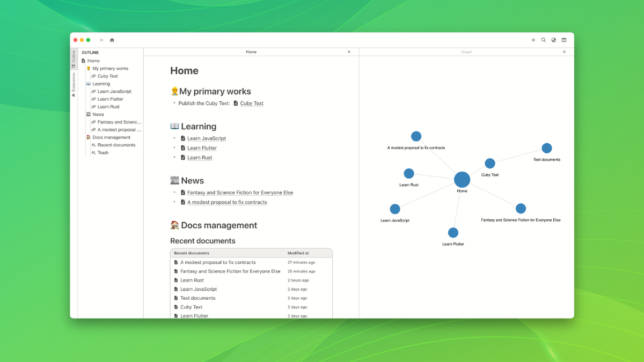Click the back navigation arrow

[101, 40]
